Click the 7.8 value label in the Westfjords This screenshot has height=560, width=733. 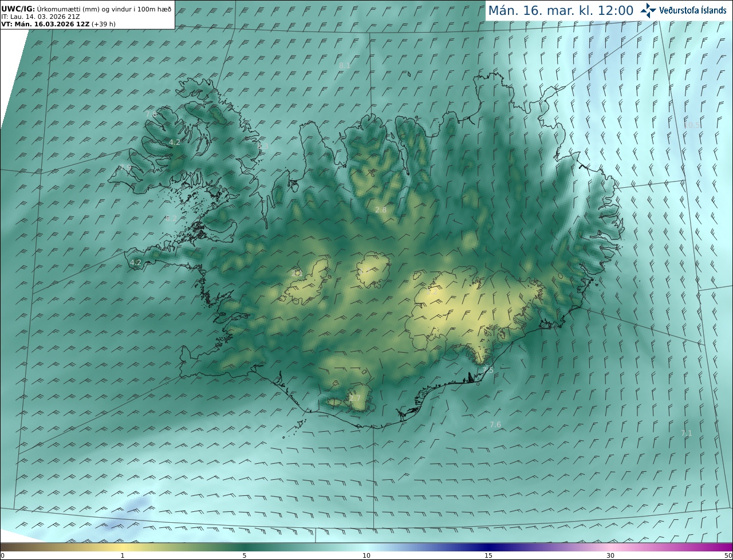coord(151,115)
